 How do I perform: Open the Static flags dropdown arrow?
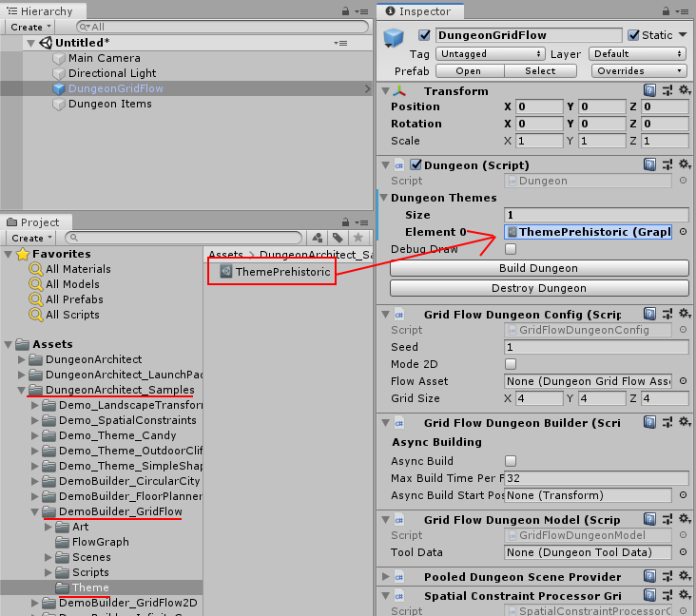683,34
